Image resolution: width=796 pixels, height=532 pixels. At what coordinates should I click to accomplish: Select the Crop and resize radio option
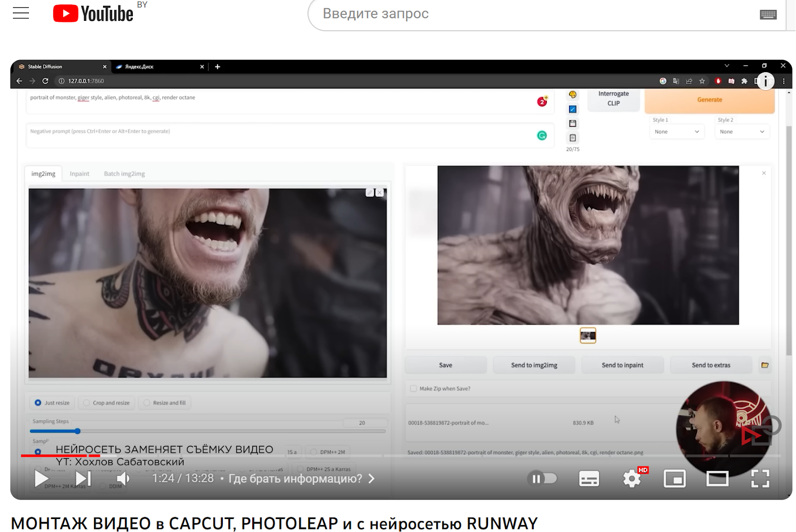(x=106, y=403)
